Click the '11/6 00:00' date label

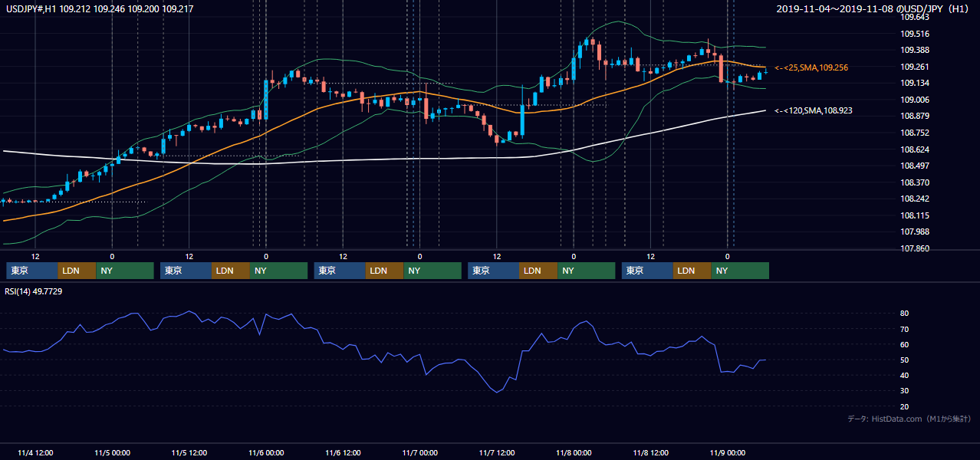click(x=266, y=452)
